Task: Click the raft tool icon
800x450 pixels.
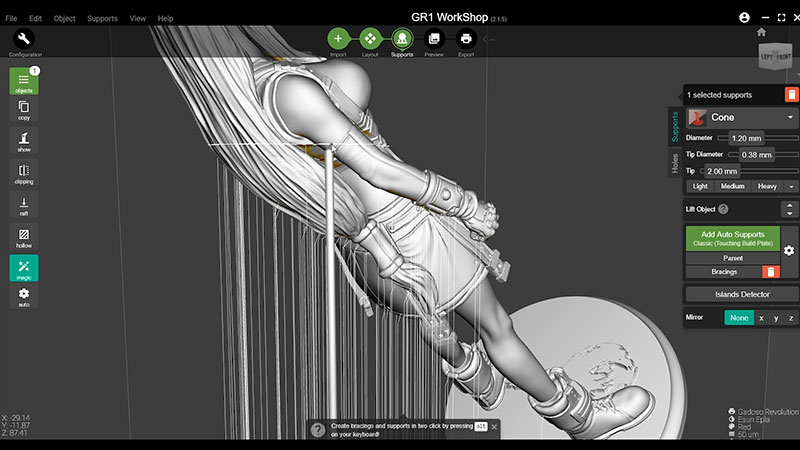Action: (24, 206)
